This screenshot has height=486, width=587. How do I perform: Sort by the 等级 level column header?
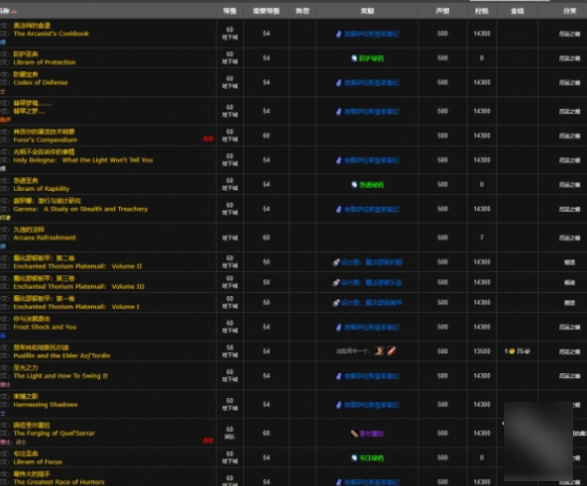[x=229, y=11]
